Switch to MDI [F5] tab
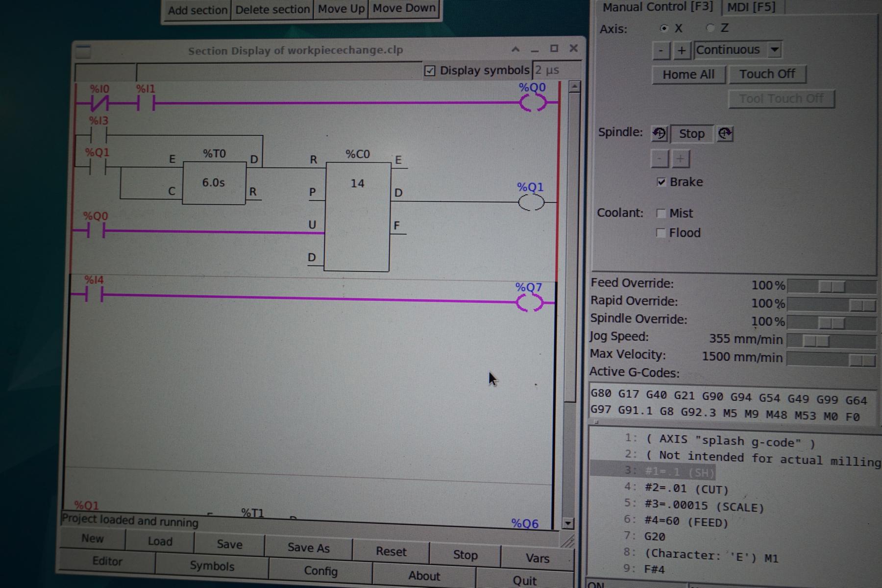882x588 pixels. (x=751, y=7)
